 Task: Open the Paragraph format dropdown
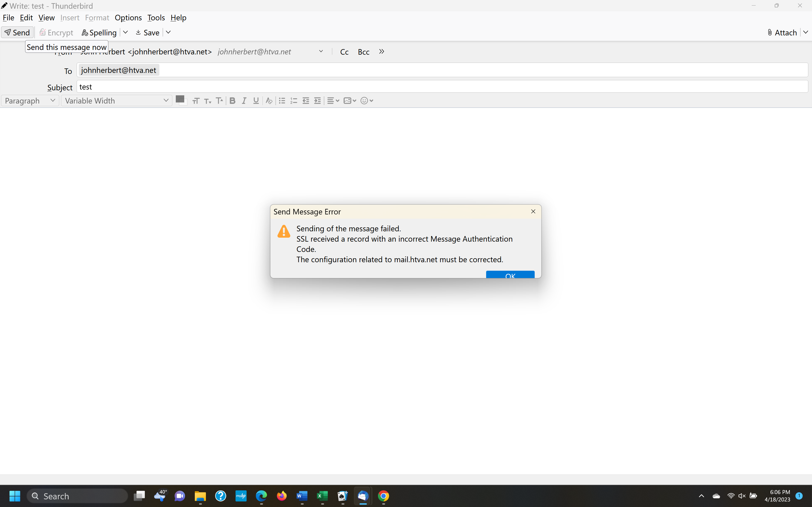[x=30, y=101]
